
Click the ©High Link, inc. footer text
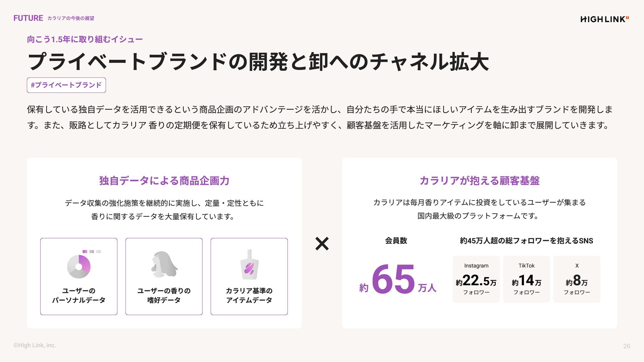click(x=35, y=345)
